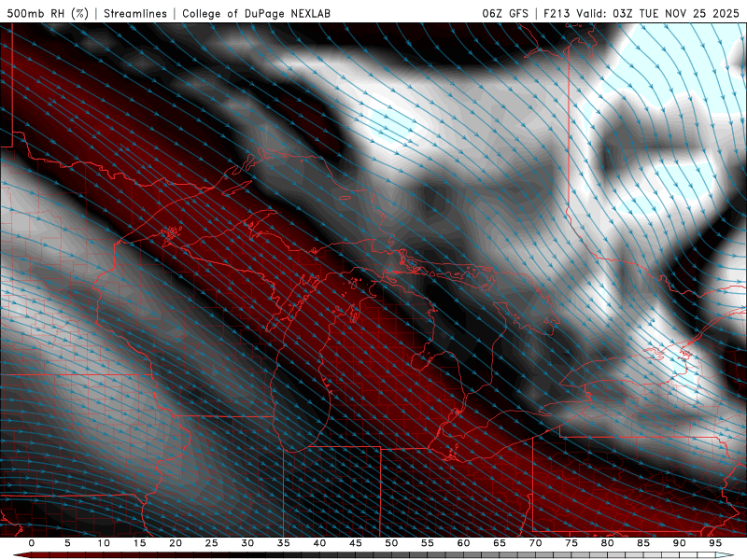Click the '500mb RH (%)' title label
The image size is (747, 560).
click(48, 13)
